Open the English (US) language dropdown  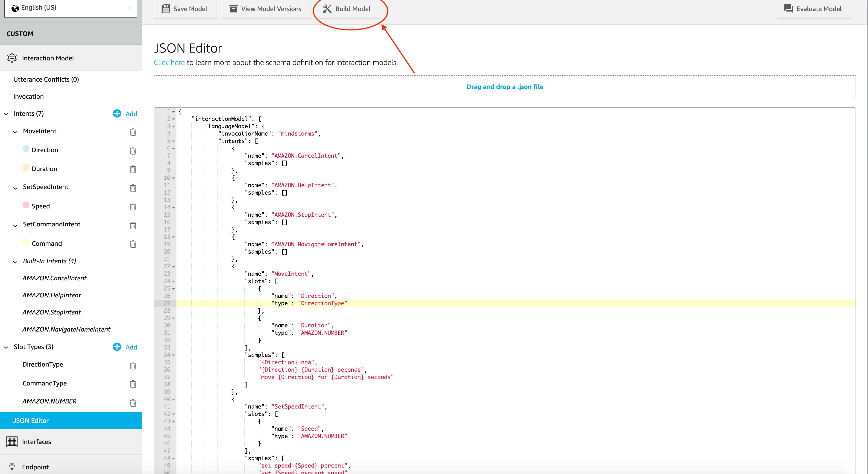tap(71, 8)
